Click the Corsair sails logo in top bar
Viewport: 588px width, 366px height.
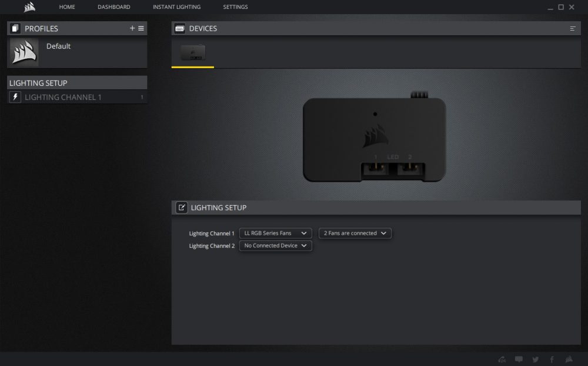29,6
